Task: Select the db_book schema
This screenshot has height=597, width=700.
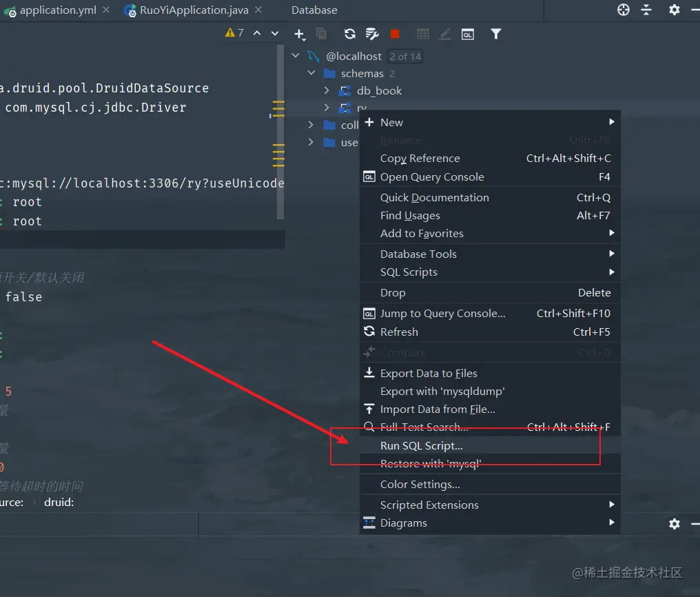Action: (379, 90)
